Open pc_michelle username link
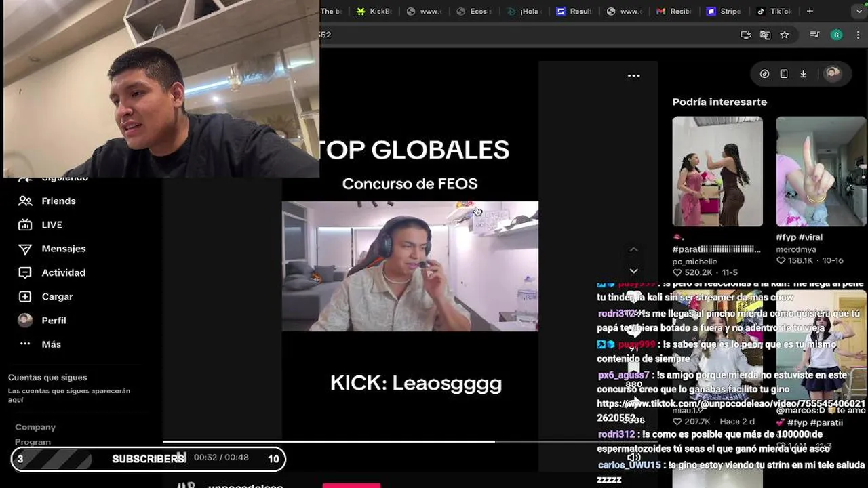The height and width of the screenshot is (488, 868). pyautogui.click(x=694, y=262)
